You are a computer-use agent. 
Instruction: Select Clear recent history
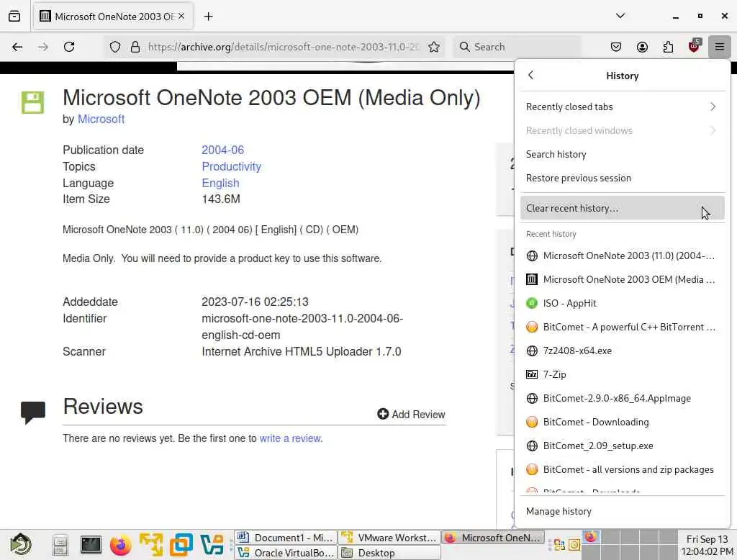pyautogui.click(x=623, y=208)
